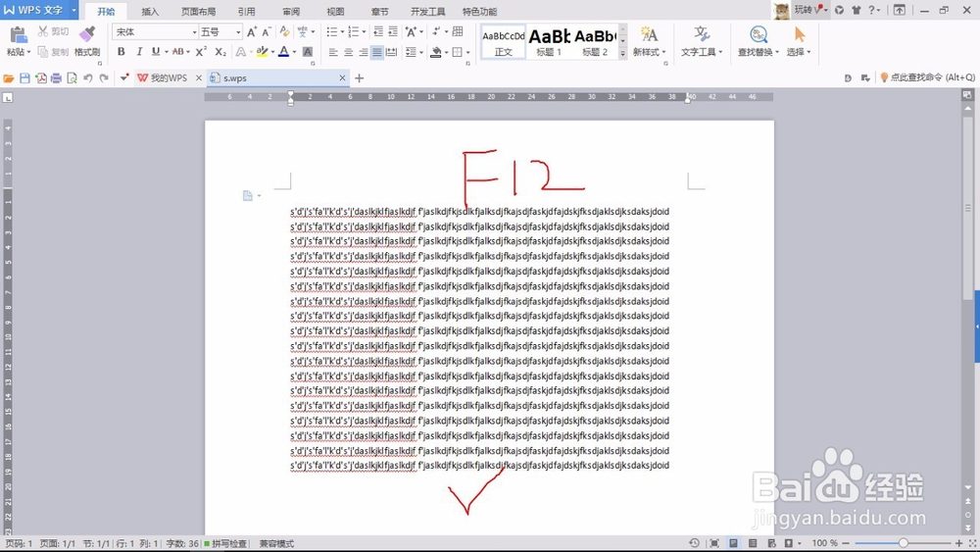Click 点此查找命令 (Alt+Q) search box
Image resolution: width=980 pixels, height=552 pixels.
click(x=927, y=77)
